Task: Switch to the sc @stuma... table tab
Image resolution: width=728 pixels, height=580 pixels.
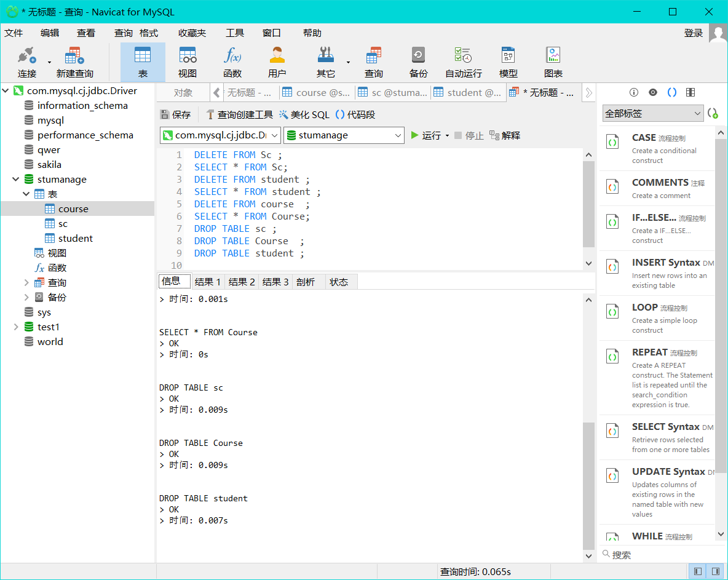Action: tap(393, 93)
